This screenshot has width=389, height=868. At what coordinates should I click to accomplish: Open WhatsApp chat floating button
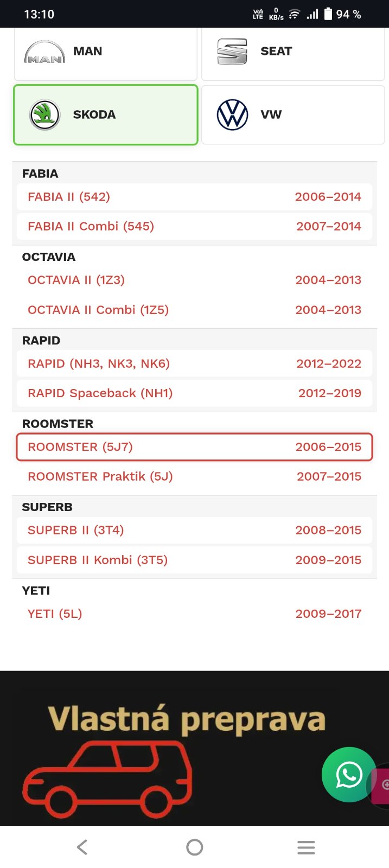click(348, 775)
